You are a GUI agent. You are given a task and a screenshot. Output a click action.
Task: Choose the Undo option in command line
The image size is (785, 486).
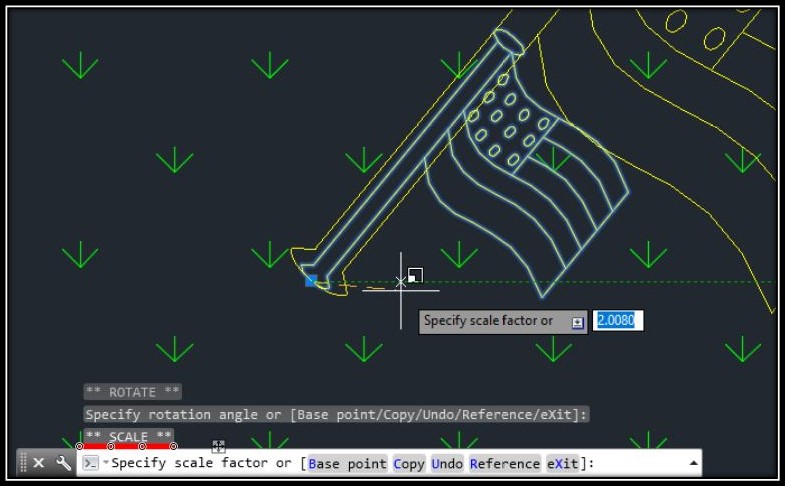(x=447, y=463)
